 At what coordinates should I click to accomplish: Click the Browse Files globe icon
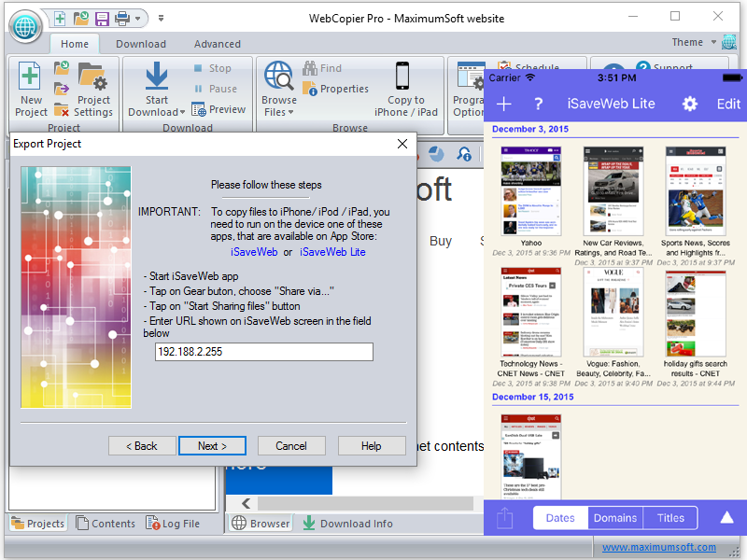pos(278,76)
